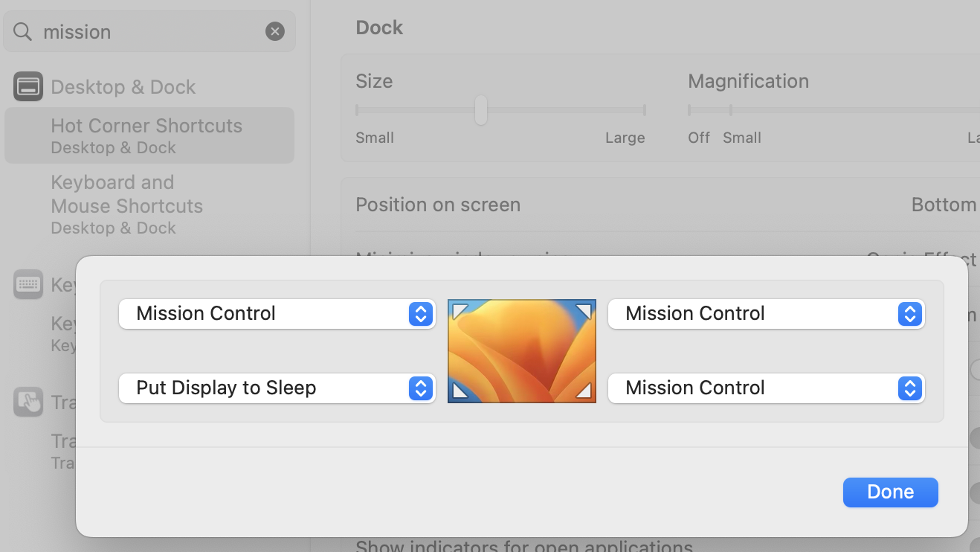Click bottom-right corner marker in desktop preview
980x552 pixels.
click(584, 391)
